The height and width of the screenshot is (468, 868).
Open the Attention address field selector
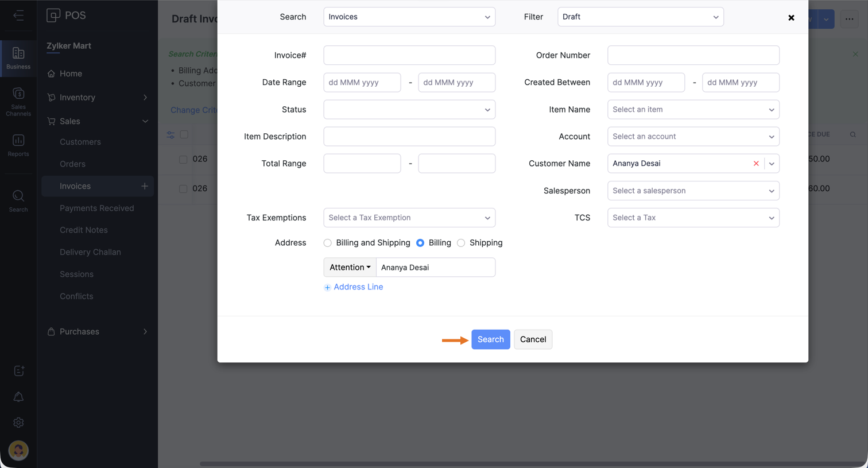click(x=350, y=268)
